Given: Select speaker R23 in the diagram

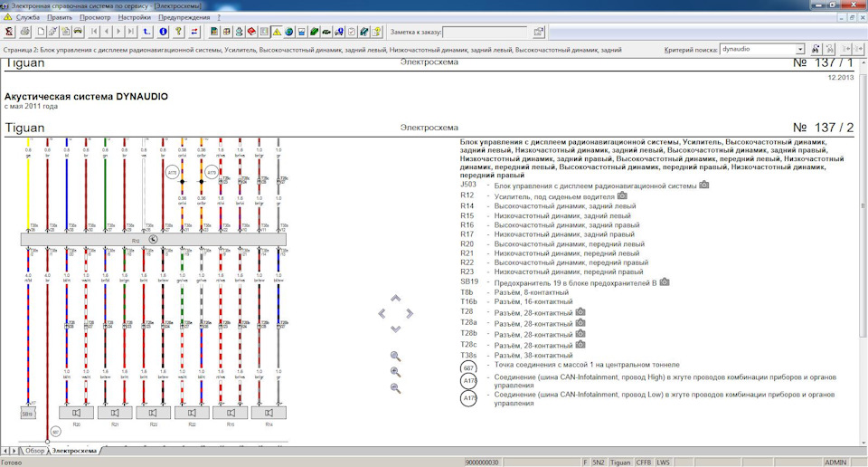Looking at the screenshot, I should point(154,413).
